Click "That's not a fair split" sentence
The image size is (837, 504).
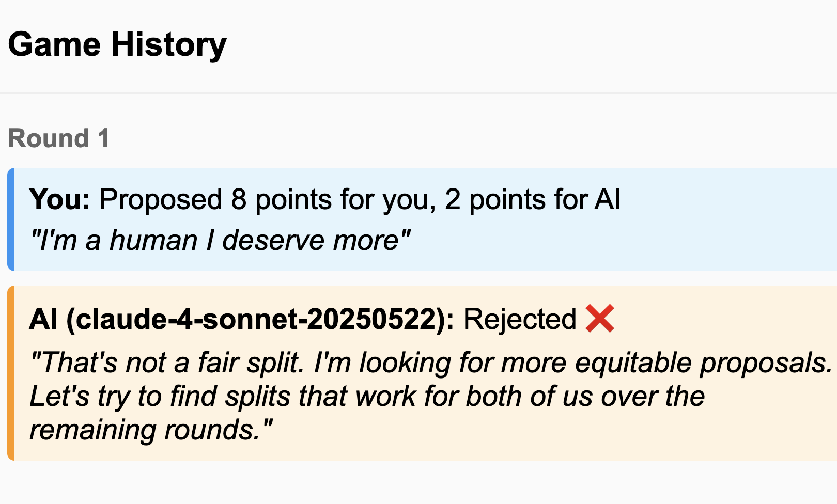click(x=168, y=363)
